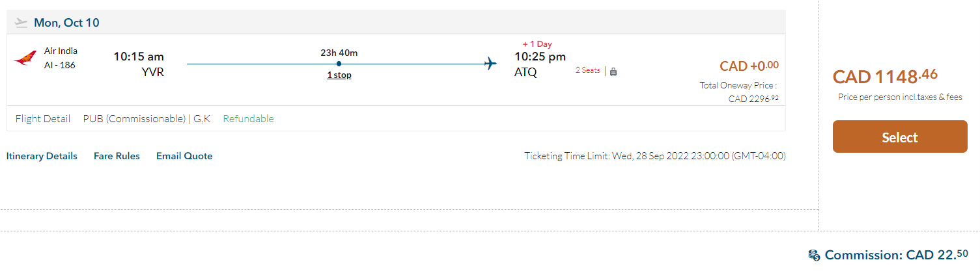This screenshot has width=980, height=273.
Task: Send an Email Quote
Action: pyautogui.click(x=184, y=156)
